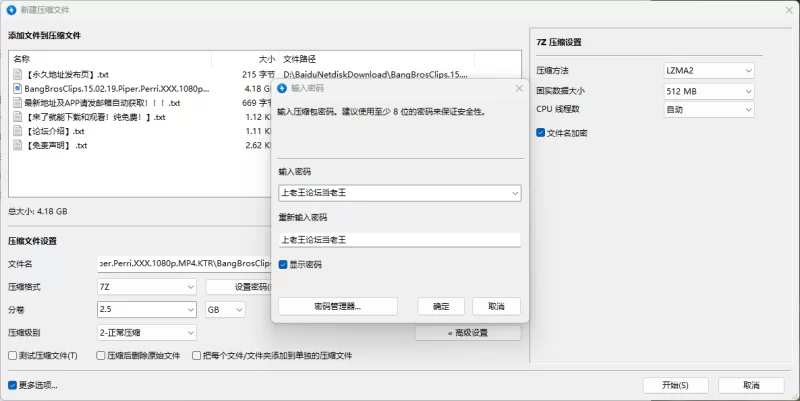Click the 重新输入密码 field
The height and width of the screenshot is (401, 800).
tap(399, 240)
